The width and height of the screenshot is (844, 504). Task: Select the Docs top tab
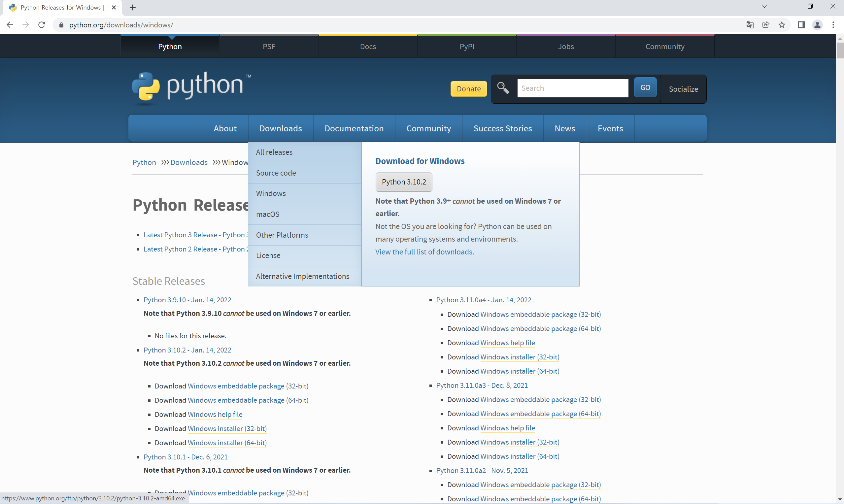pos(368,47)
